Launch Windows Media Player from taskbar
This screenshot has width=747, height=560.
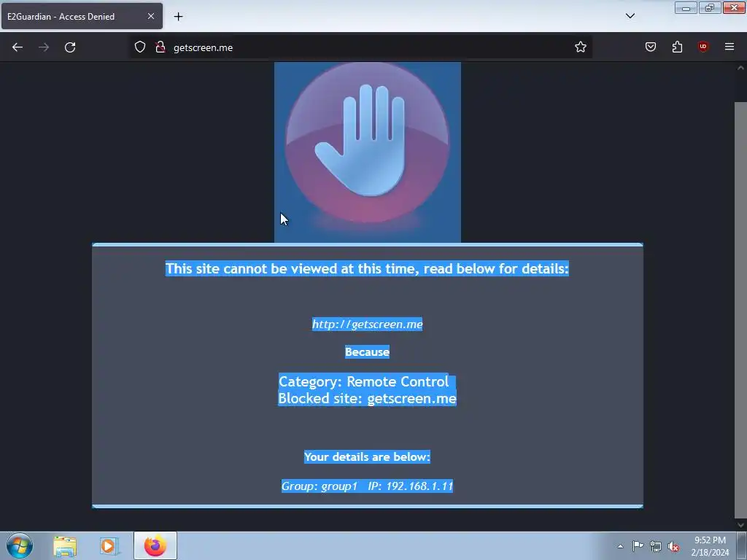pyautogui.click(x=108, y=546)
